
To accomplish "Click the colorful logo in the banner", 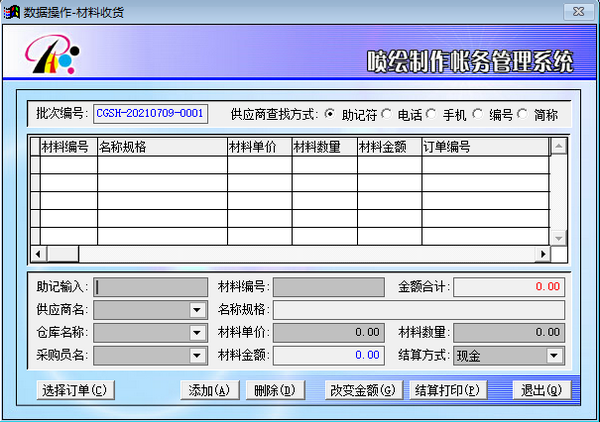I will 48,60.
